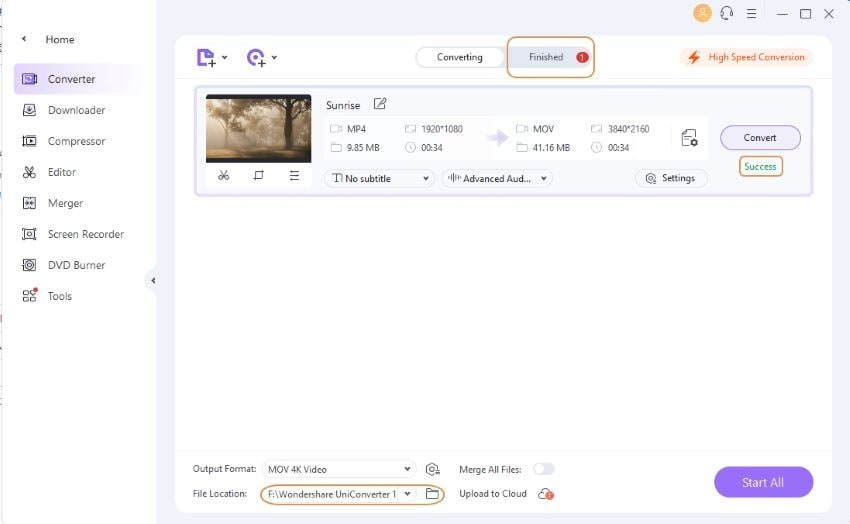
Task: Open the Settings button for Sunrise
Action: [x=671, y=178]
